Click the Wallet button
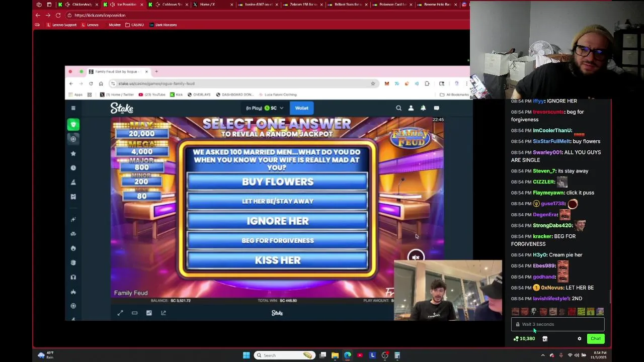This screenshot has height=362, width=644. click(x=302, y=108)
